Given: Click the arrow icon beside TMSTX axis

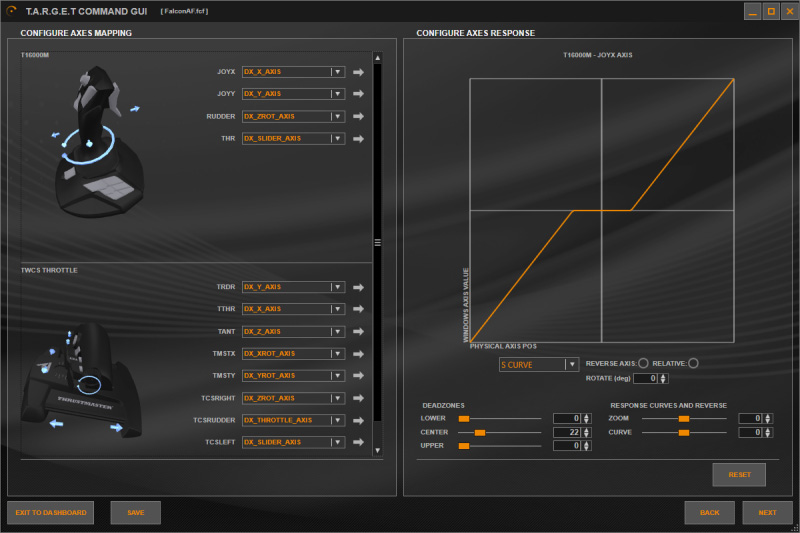Looking at the screenshot, I should [358, 354].
